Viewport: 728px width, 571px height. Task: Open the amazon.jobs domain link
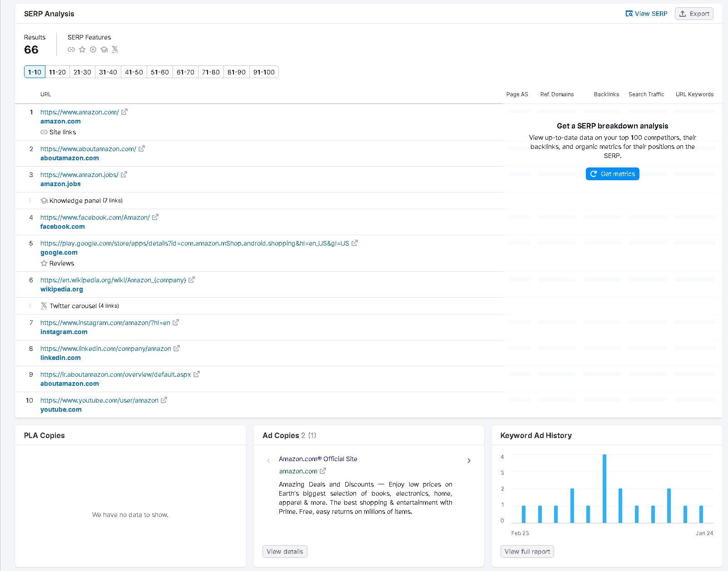60,184
